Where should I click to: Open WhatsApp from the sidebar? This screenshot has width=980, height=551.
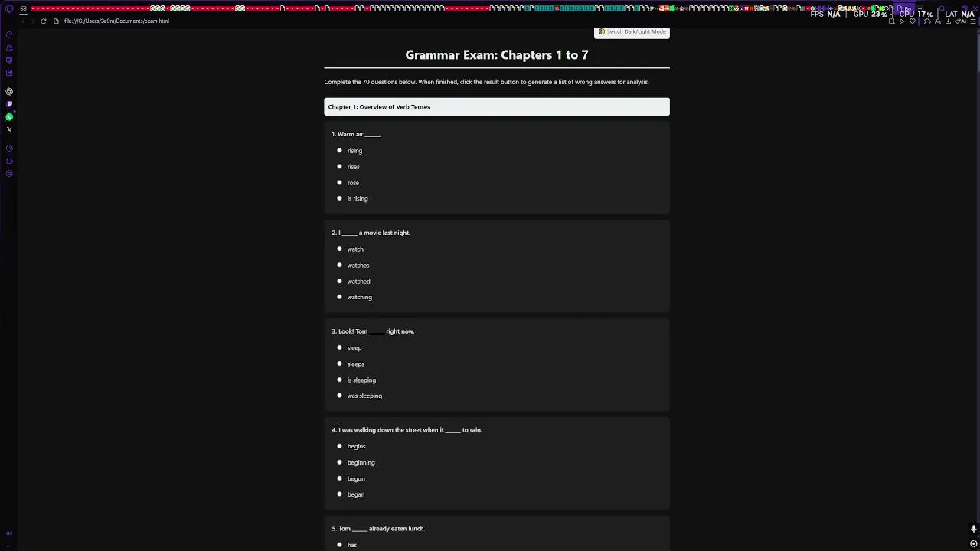click(x=9, y=117)
